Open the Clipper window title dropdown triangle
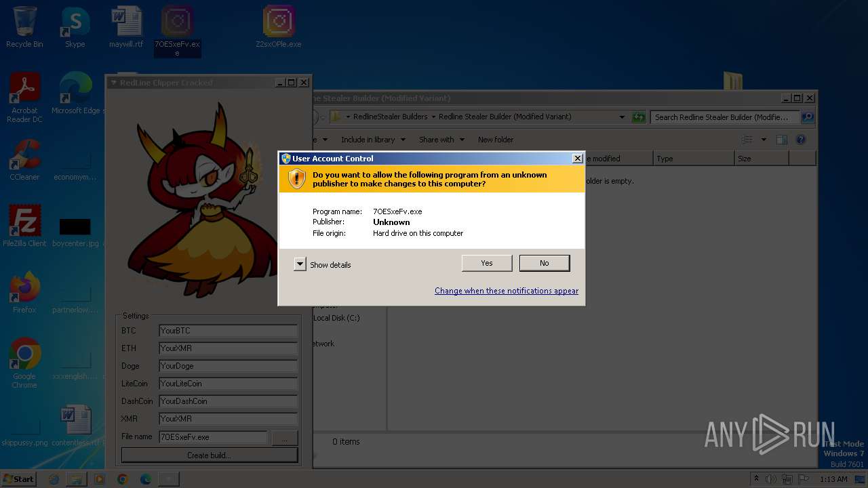The width and height of the screenshot is (868, 488). click(114, 83)
